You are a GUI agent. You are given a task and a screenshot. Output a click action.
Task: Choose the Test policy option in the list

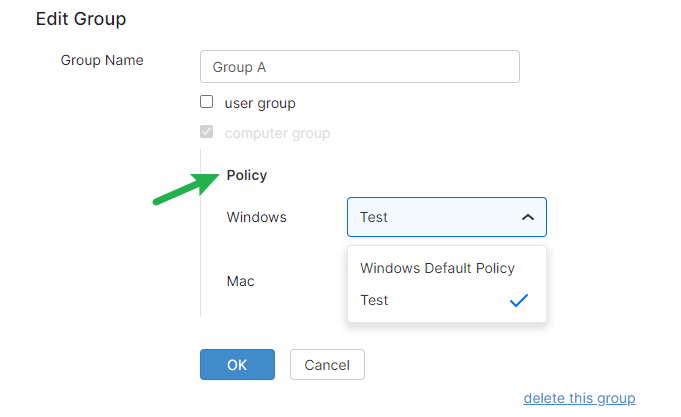click(375, 300)
